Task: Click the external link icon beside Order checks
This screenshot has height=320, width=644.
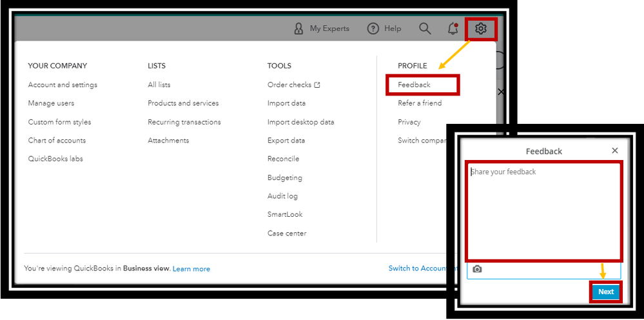Action: pyautogui.click(x=317, y=85)
